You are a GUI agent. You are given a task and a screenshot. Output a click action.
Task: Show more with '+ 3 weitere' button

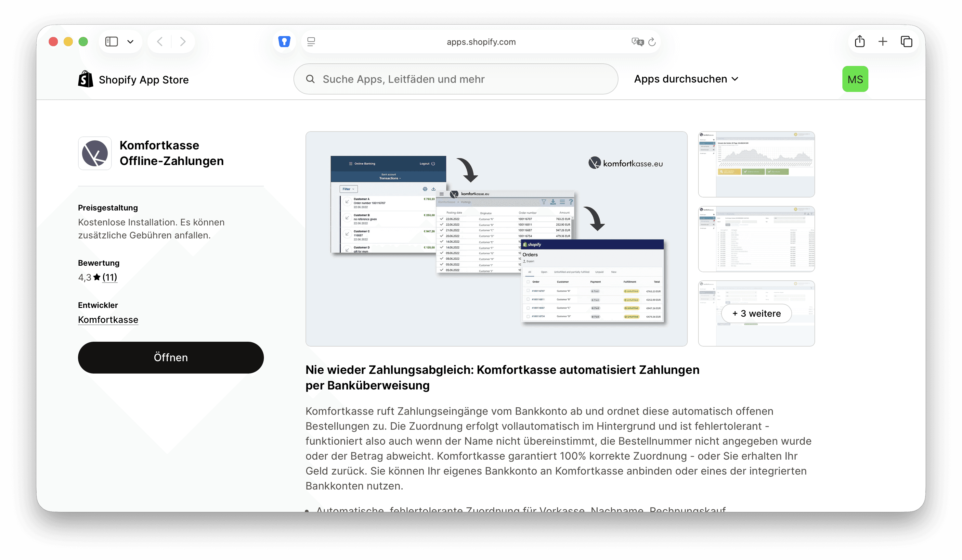[x=756, y=313]
